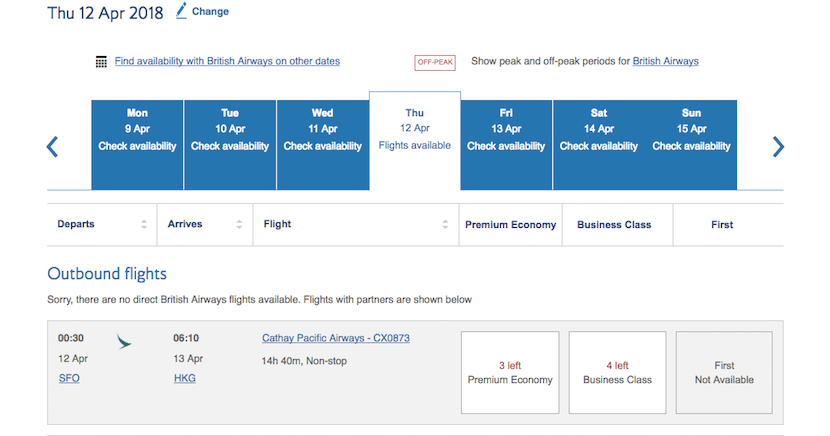Click the calendar grid icon
Image resolution: width=830 pixels, height=436 pixels.
(101, 62)
